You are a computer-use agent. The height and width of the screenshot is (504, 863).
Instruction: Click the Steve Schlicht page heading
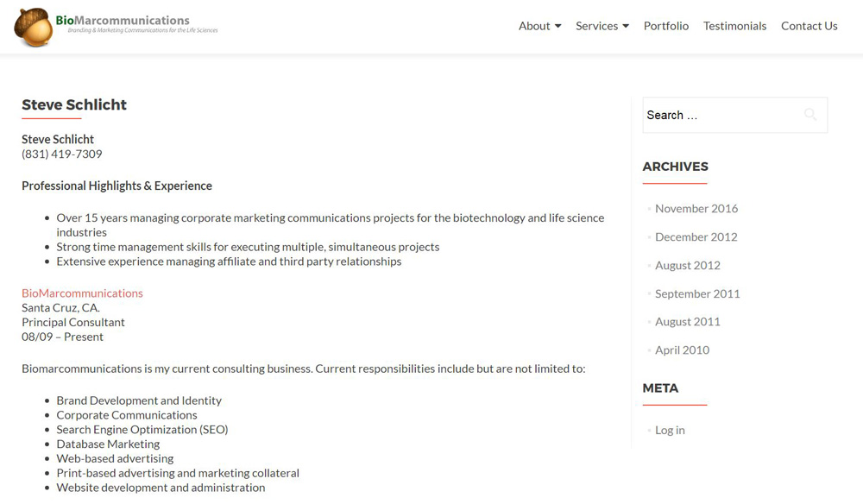pos(74,104)
